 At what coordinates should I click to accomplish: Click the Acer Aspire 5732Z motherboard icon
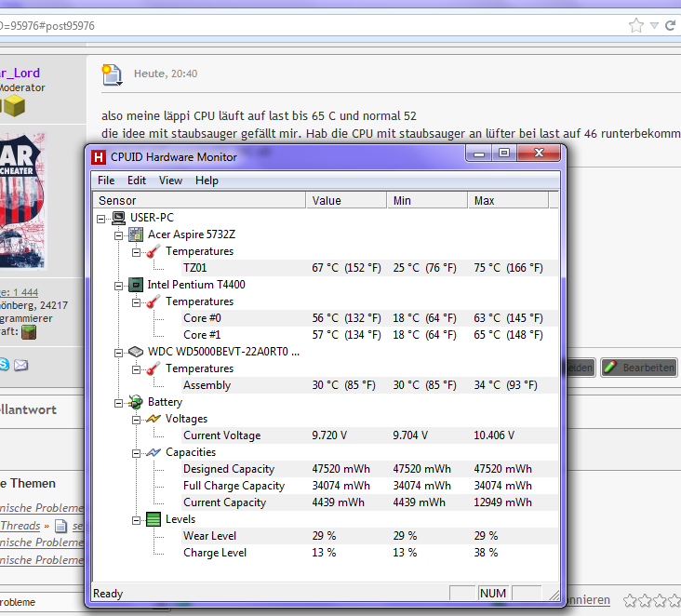coord(136,234)
